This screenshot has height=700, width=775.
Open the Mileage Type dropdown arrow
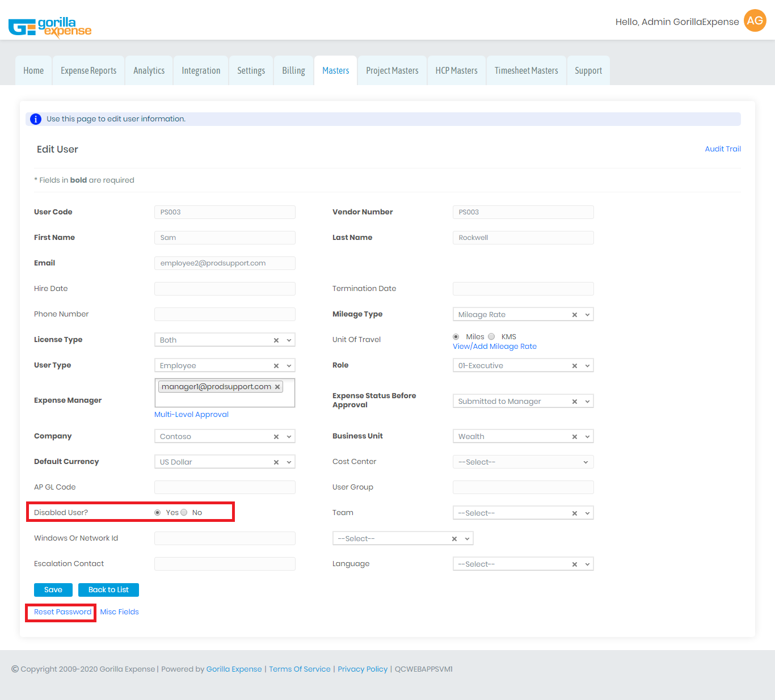click(x=587, y=315)
